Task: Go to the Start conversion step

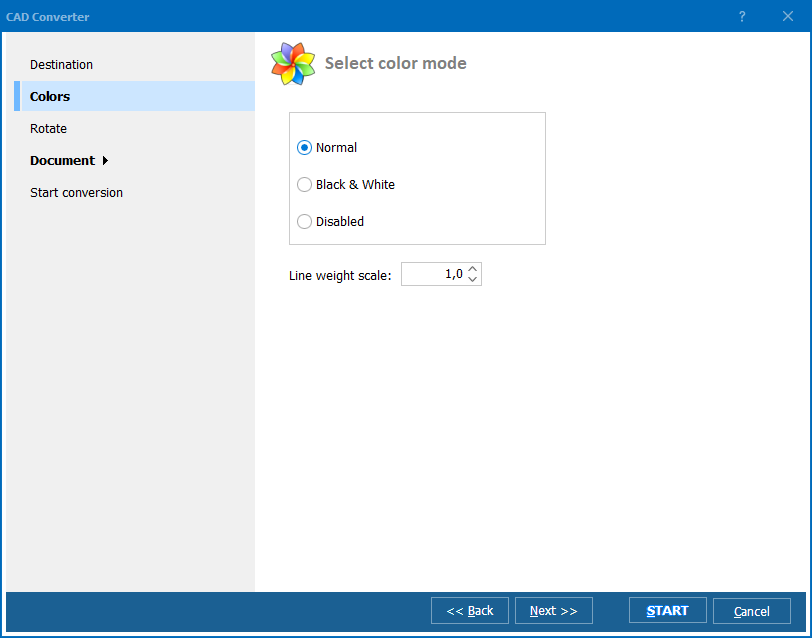Action: (76, 193)
